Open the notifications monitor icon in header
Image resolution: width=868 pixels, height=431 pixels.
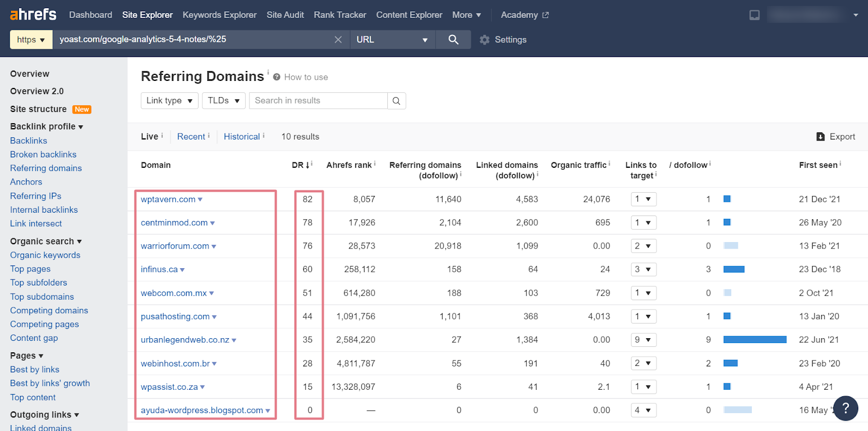755,15
